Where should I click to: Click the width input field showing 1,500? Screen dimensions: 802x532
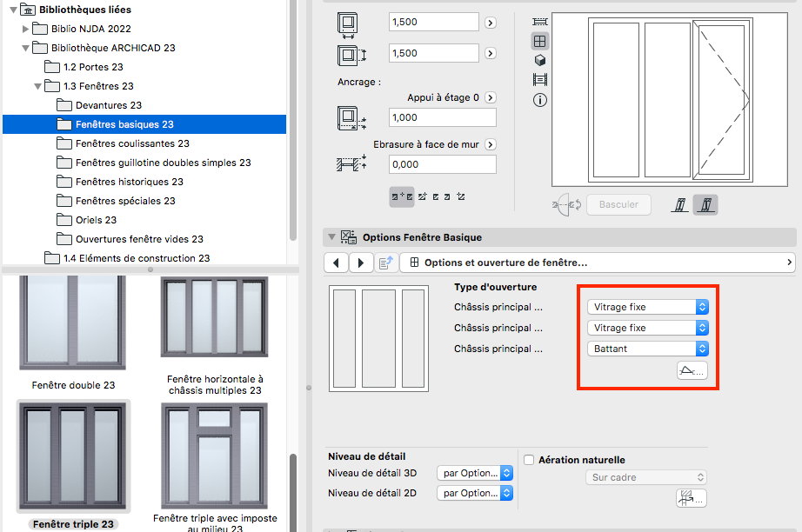[434, 22]
